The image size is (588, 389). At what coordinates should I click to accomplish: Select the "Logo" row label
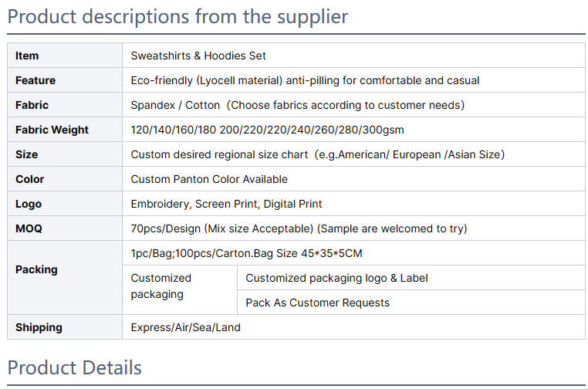(29, 204)
